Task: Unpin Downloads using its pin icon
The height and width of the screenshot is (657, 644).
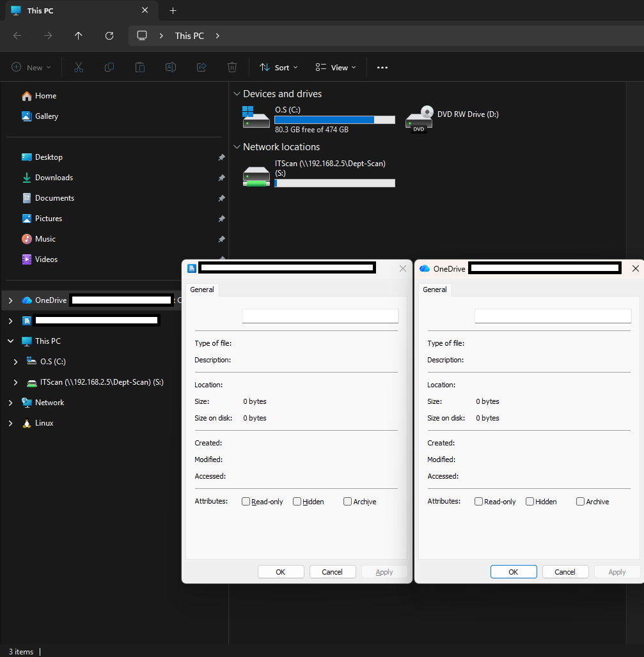Action: click(221, 178)
